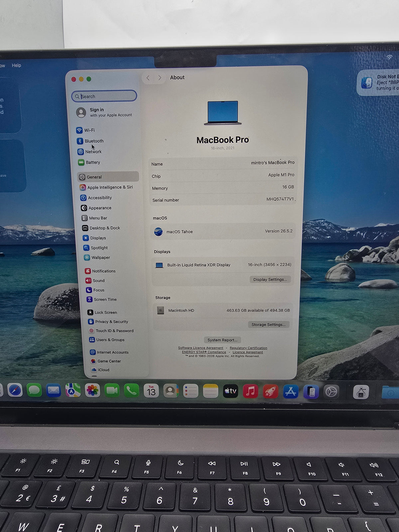Screen dimensions: 399x532
Task: Open Appearance settings
Action: tap(96, 208)
